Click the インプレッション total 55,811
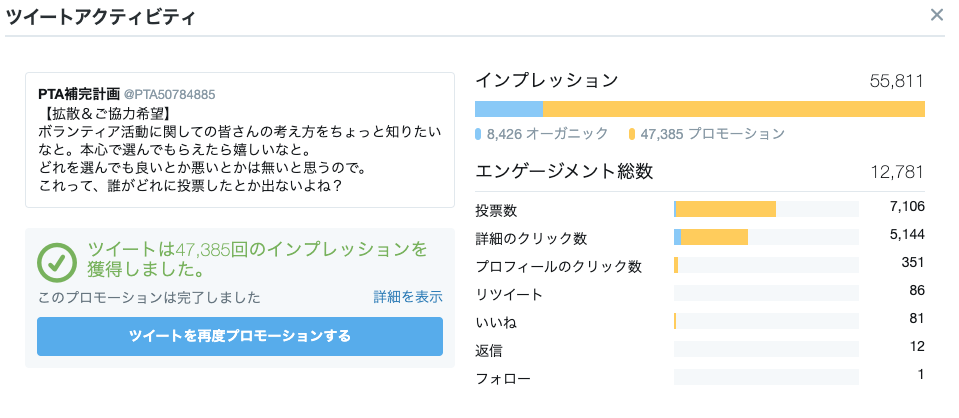 point(896,82)
